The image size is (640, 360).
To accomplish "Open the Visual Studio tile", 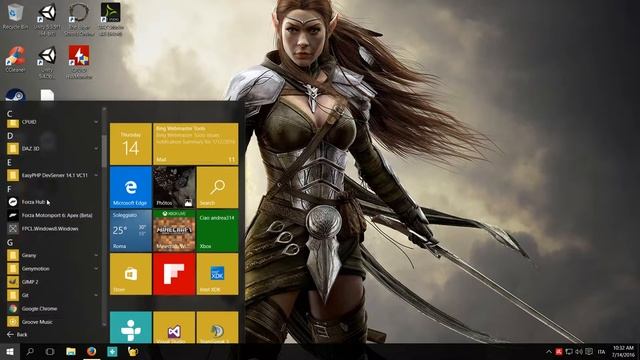I will click(x=174, y=327).
